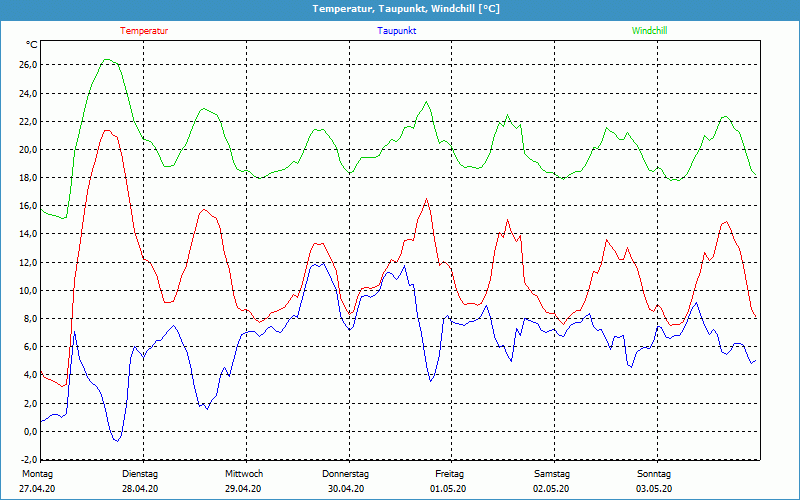Click the 12,0 y-axis value
This screenshot has height=500, width=800.
coord(29,262)
